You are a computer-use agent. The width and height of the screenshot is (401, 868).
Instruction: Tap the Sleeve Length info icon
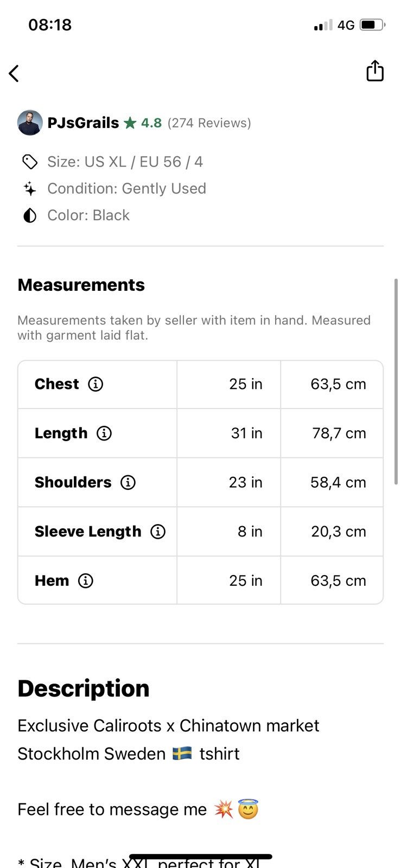tap(158, 532)
